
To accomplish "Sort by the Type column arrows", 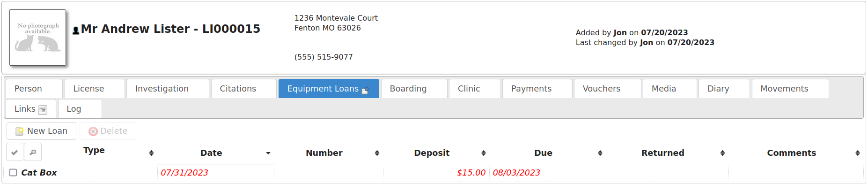I will (x=151, y=153).
